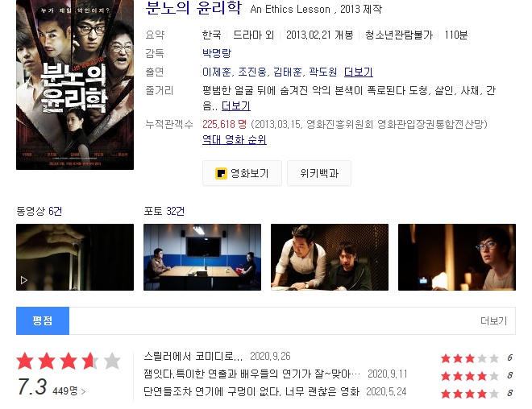Expand plot summary via 더보기
The image size is (532, 409).
click(x=236, y=106)
